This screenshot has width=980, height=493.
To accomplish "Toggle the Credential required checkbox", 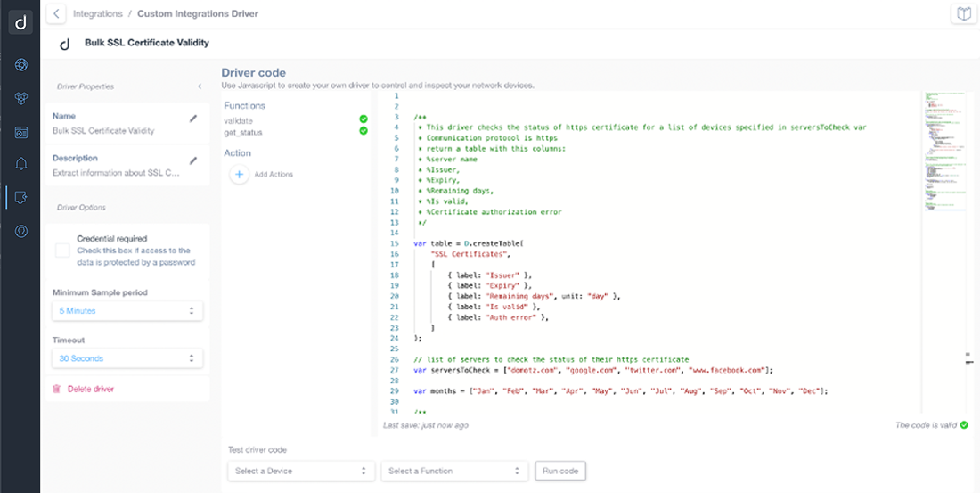I will point(62,251).
